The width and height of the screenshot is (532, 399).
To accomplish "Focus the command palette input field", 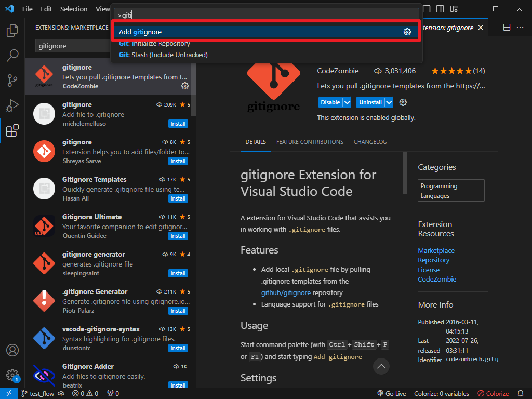I will (x=267, y=15).
